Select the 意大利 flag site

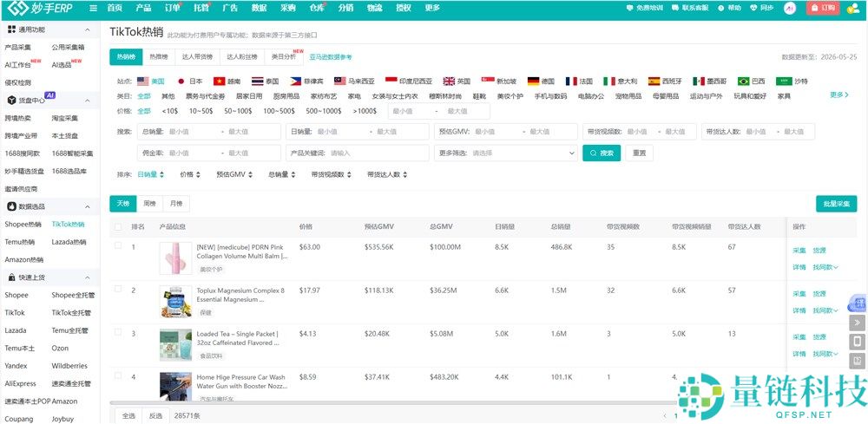[x=609, y=82]
